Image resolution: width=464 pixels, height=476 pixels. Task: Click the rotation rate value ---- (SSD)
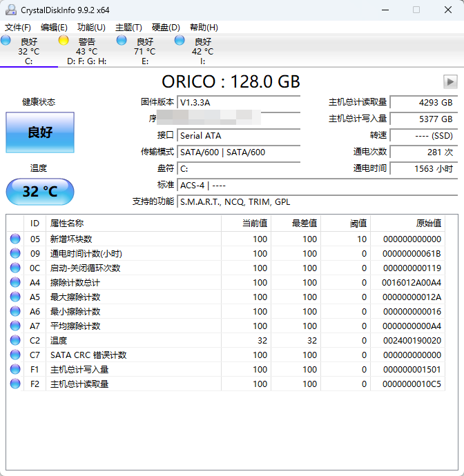424,135
